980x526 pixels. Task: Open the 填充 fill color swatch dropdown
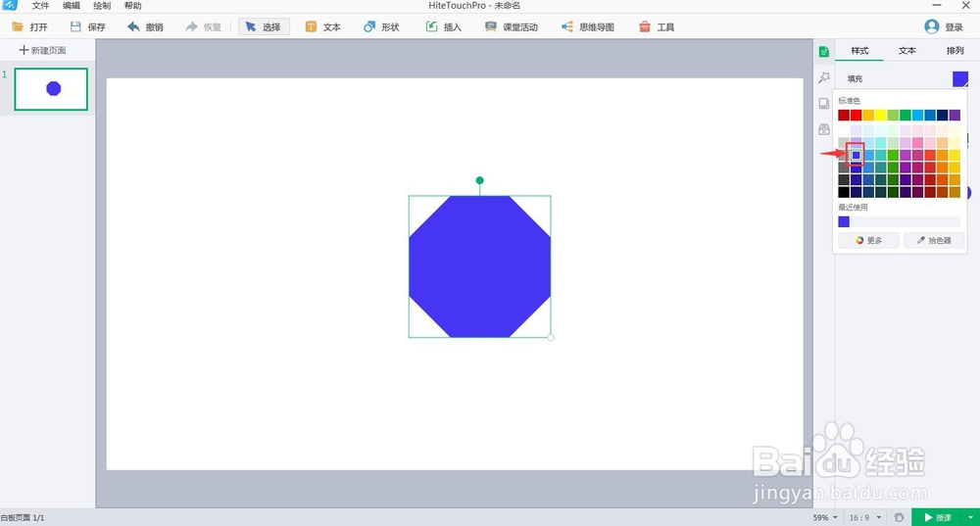point(960,78)
